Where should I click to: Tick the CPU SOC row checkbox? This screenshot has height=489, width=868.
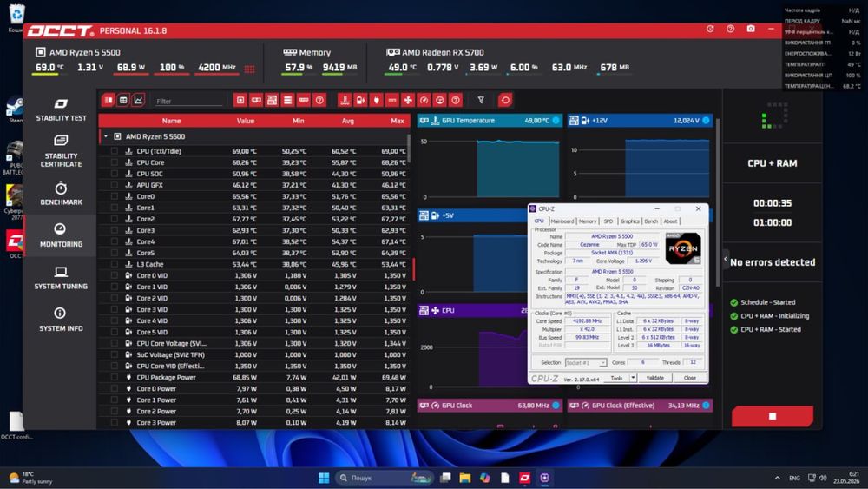point(114,174)
